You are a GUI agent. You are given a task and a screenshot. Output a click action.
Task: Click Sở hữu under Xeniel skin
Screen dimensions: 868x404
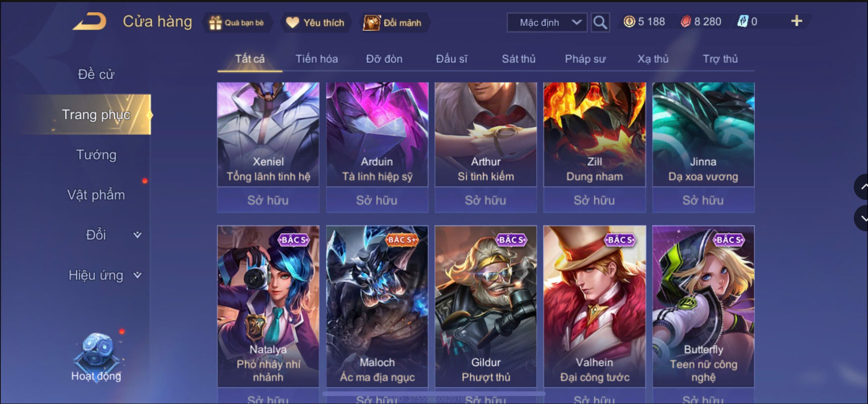point(268,200)
